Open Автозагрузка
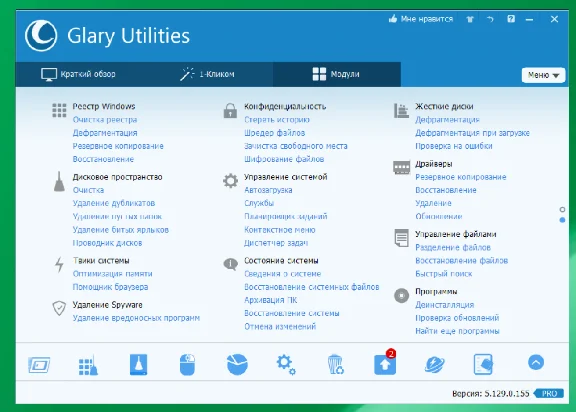Viewport: 576px width, 412px height. [x=269, y=190]
